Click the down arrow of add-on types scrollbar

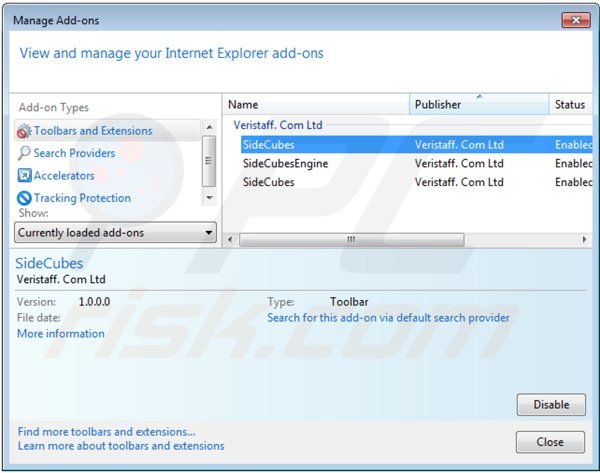(209, 198)
